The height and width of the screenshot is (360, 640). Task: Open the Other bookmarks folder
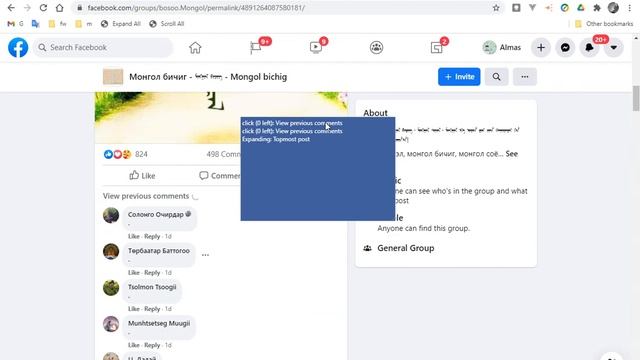coord(604,24)
